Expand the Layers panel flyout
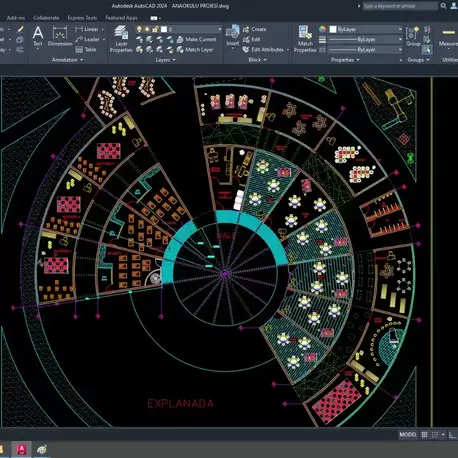Image resolution: width=458 pixels, height=458 pixels. [x=165, y=60]
